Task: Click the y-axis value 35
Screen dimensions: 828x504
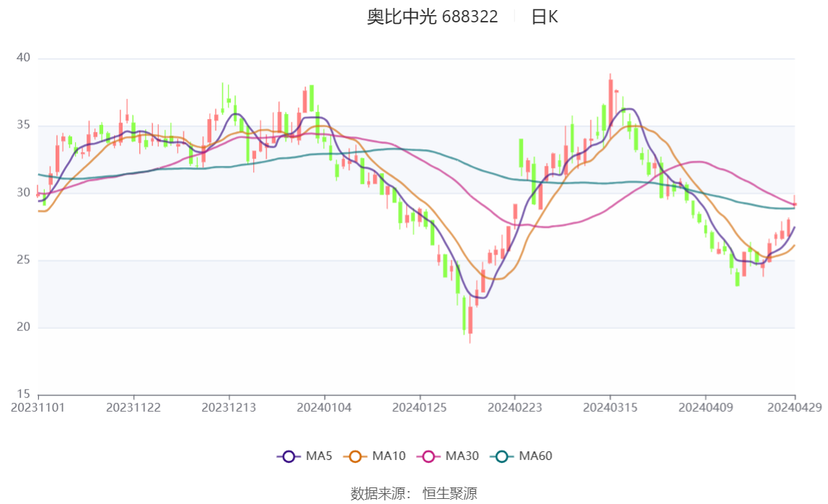Action: tap(23, 125)
